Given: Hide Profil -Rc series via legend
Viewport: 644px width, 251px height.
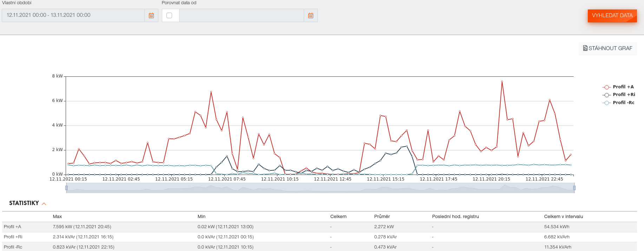Looking at the screenshot, I should click(623, 103).
